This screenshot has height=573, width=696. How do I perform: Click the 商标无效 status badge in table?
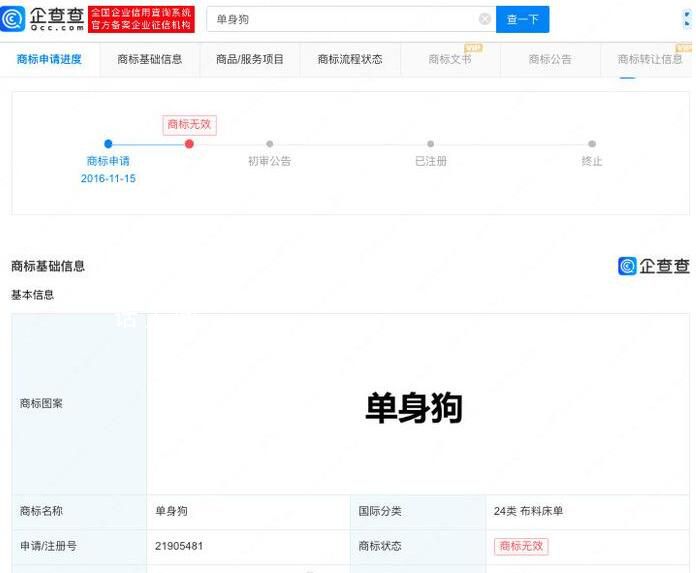tap(522, 546)
